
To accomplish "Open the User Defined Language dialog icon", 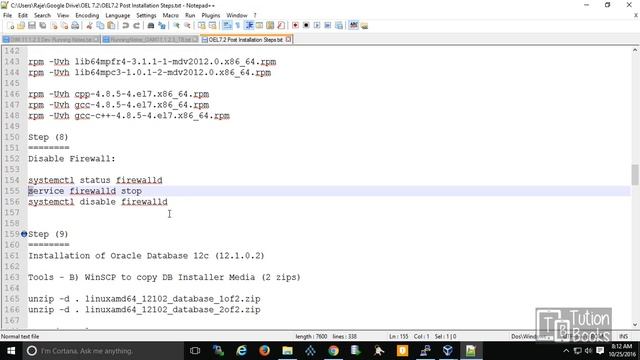I will coord(259,26).
